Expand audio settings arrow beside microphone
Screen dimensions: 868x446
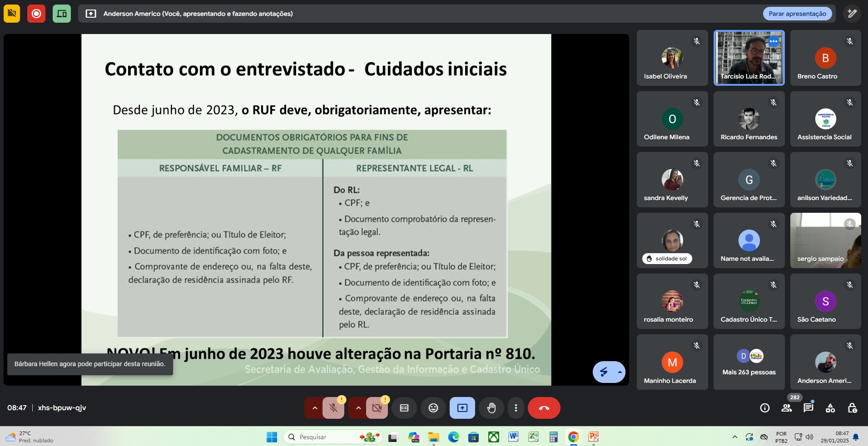coord(314,408)
